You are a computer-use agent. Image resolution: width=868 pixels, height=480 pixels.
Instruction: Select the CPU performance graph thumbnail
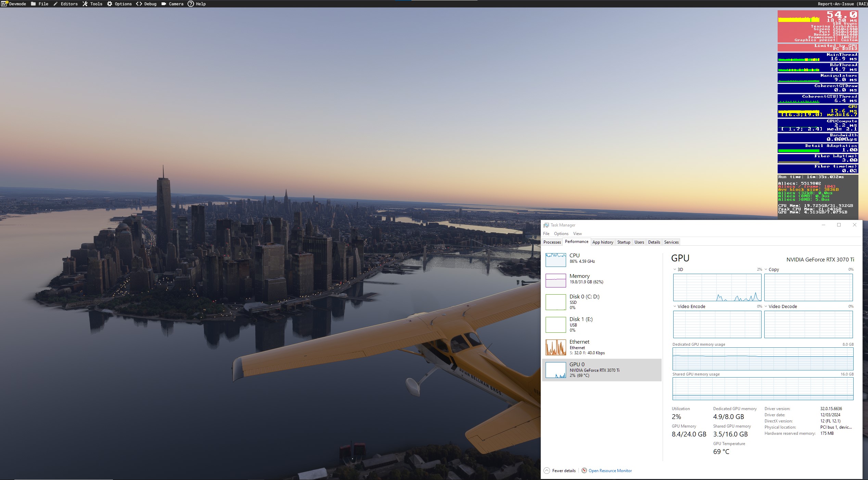click(x=556, y=260)
